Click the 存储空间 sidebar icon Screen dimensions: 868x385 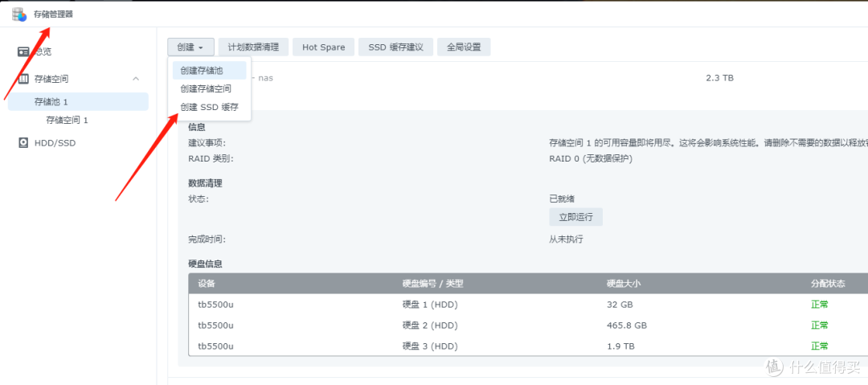[23, 80]
